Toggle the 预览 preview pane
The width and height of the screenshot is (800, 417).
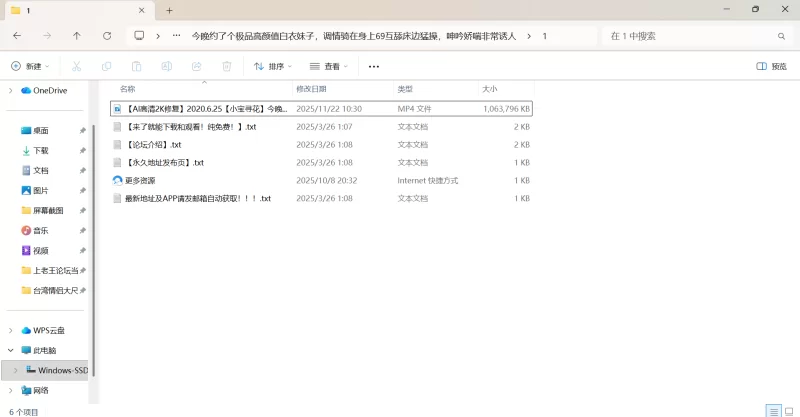coord(771,66)
